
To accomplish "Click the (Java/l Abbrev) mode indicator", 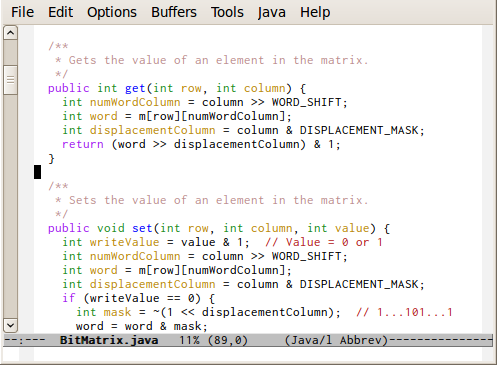I will coord(336,340).
